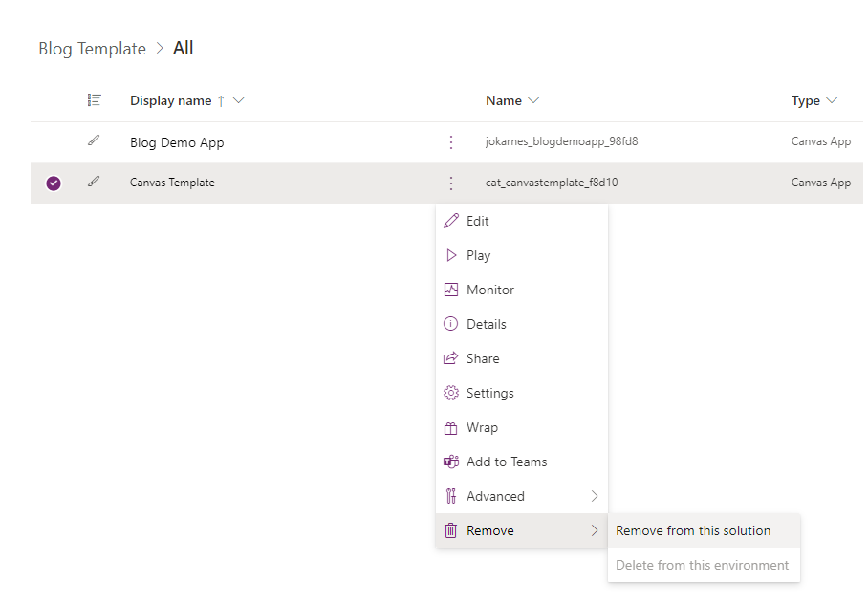The width and height of the screenshot is (868, 602).
Task: Click the Teams logo icon in menu
Action: [x=451, y=462]
